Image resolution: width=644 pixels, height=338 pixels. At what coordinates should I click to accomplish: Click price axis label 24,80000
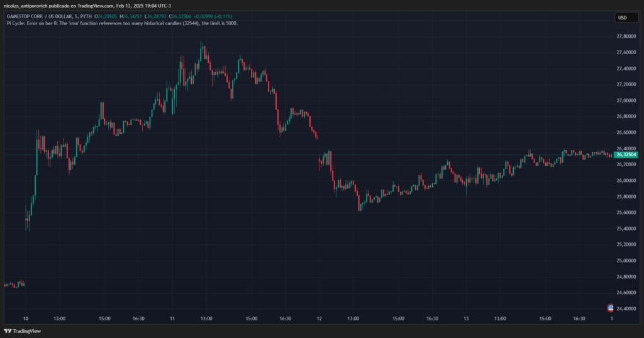626,277
